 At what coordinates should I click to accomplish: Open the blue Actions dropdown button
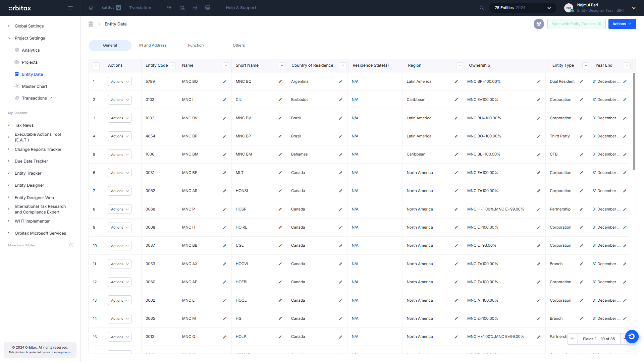pyautogui.click(x=622, y=24)
